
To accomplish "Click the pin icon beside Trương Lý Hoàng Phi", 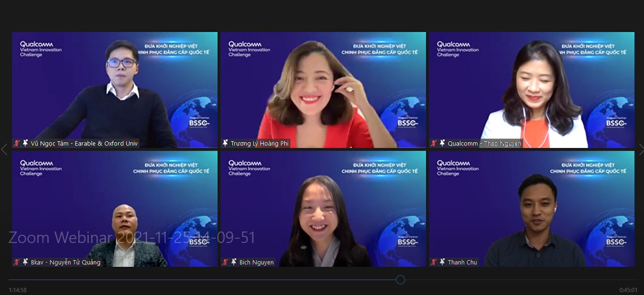I will 225,143.
